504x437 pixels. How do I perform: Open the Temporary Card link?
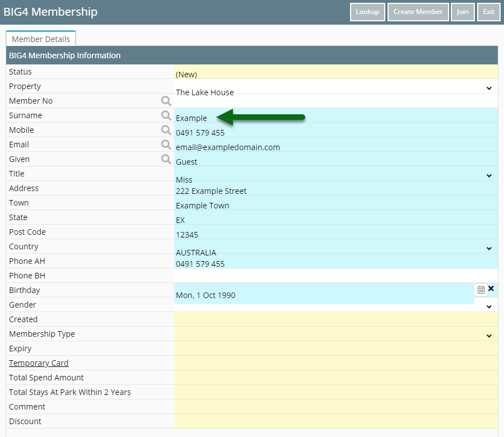click(39, 363)
